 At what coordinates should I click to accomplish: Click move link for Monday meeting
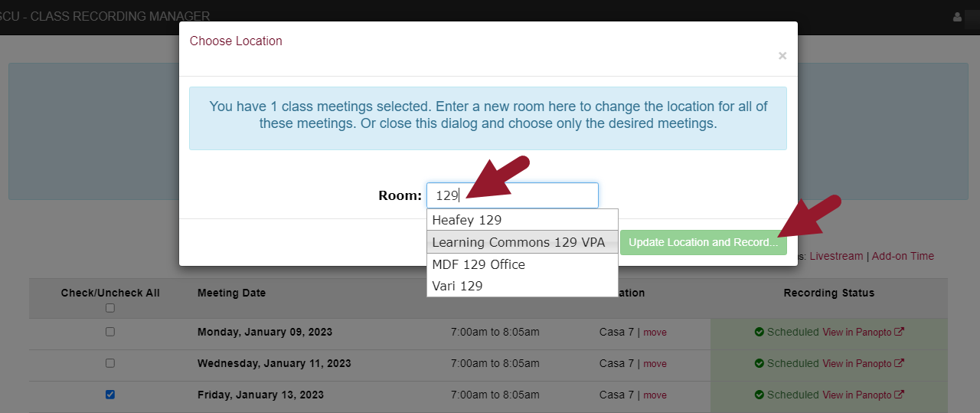[x=655, y=333]
